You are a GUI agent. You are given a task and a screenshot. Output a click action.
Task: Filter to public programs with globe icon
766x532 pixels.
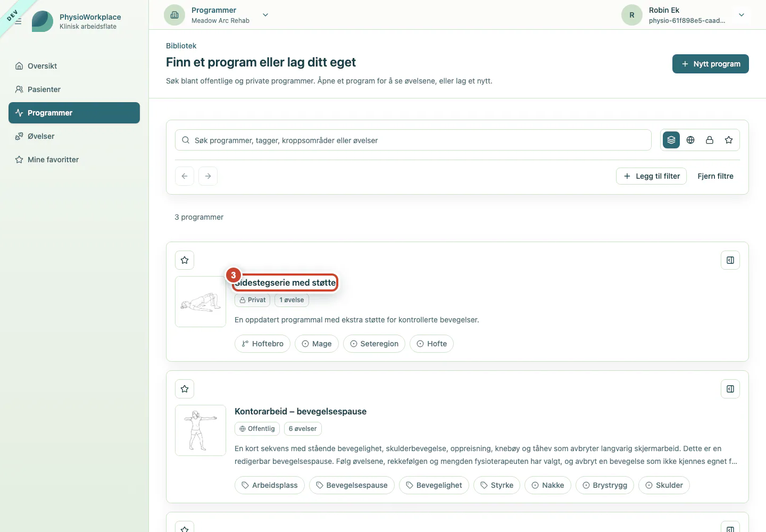pyautogui.click(x=690, y=140)
